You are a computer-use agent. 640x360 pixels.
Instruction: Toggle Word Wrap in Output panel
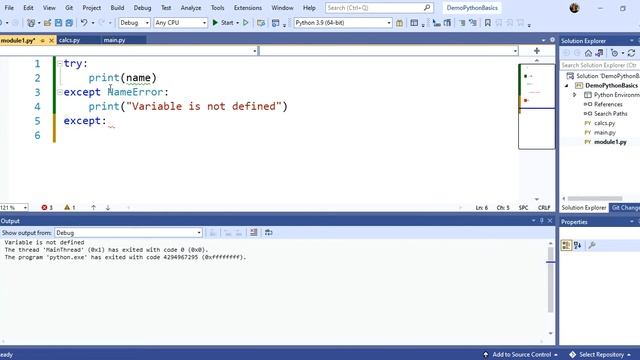pyautogui.click(x=268, y=233)
